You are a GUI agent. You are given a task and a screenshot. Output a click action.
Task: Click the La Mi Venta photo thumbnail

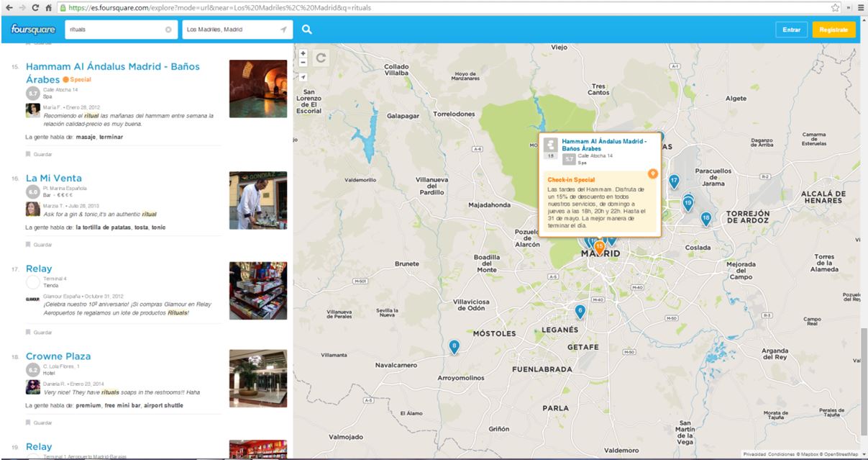coord(257,200)
